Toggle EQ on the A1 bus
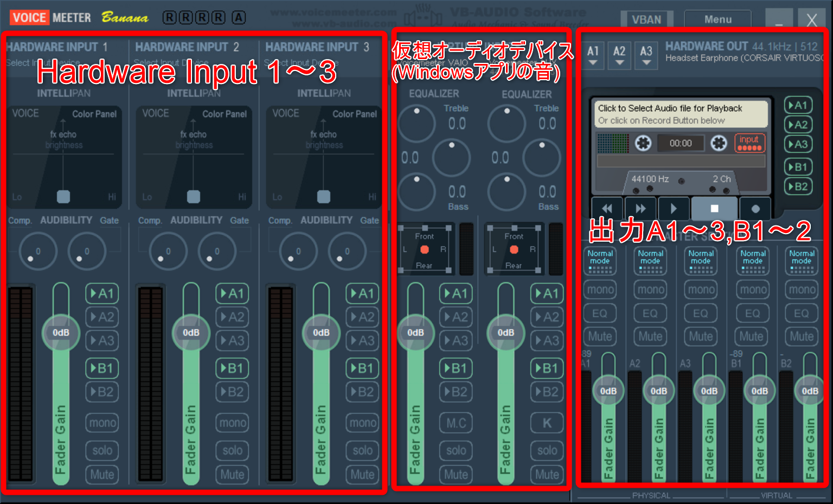Viewport: 833px width, 504px height. (600, 313)
